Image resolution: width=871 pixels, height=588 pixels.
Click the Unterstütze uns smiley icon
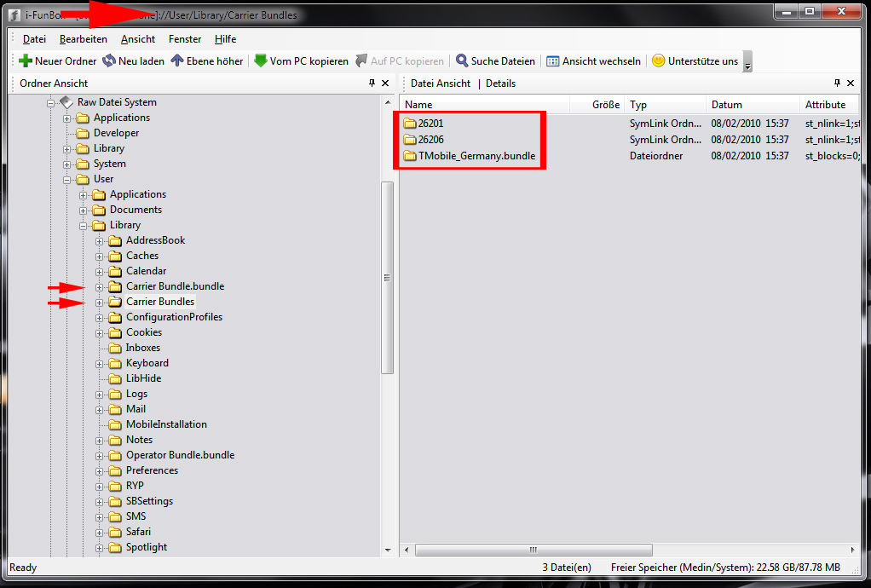658,61
